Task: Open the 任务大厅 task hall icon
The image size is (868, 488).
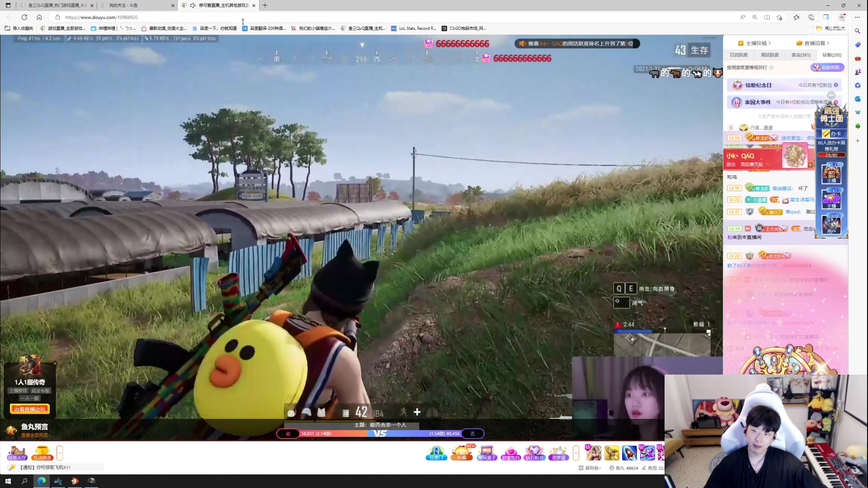Action: (x=17, y=453)
